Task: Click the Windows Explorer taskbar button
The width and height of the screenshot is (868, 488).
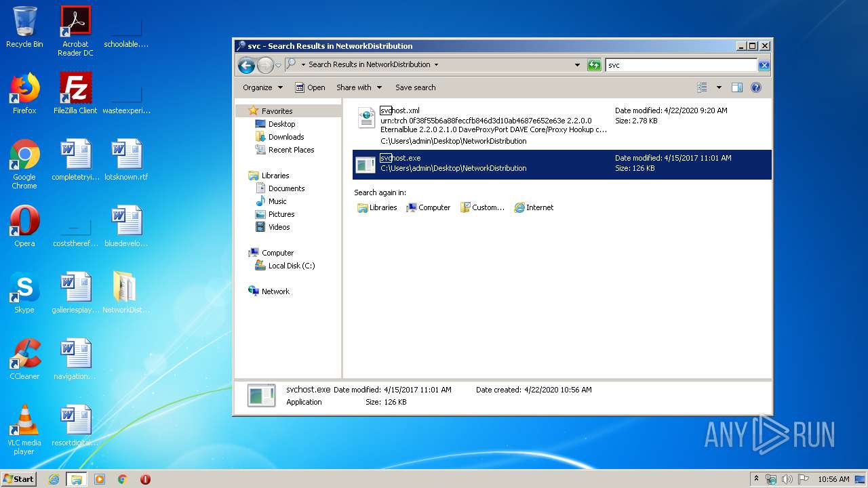Action: pos(77,479)
